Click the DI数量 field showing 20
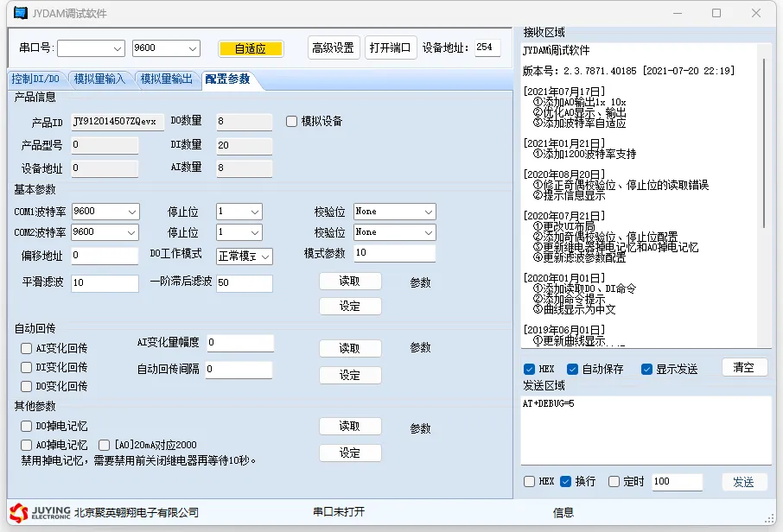Image resolution: width=783 pixels, height=532 pixels. (x=245, y=146)
